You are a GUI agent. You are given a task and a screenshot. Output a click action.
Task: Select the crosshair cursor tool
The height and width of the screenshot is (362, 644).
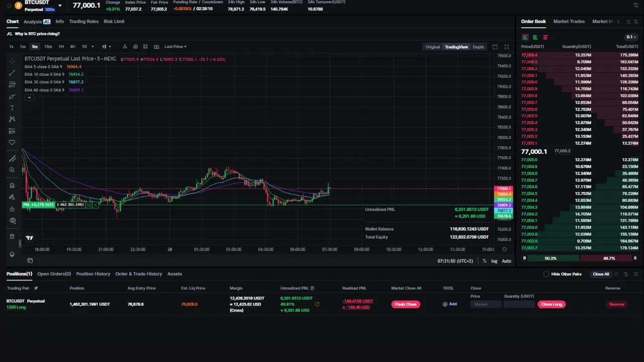click(x=12, y=61)
